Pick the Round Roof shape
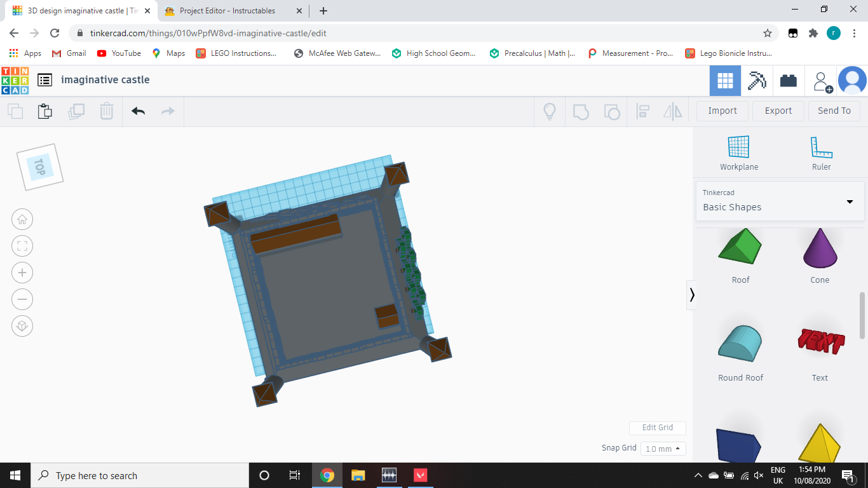868x488 pixels. coord(740,343)
